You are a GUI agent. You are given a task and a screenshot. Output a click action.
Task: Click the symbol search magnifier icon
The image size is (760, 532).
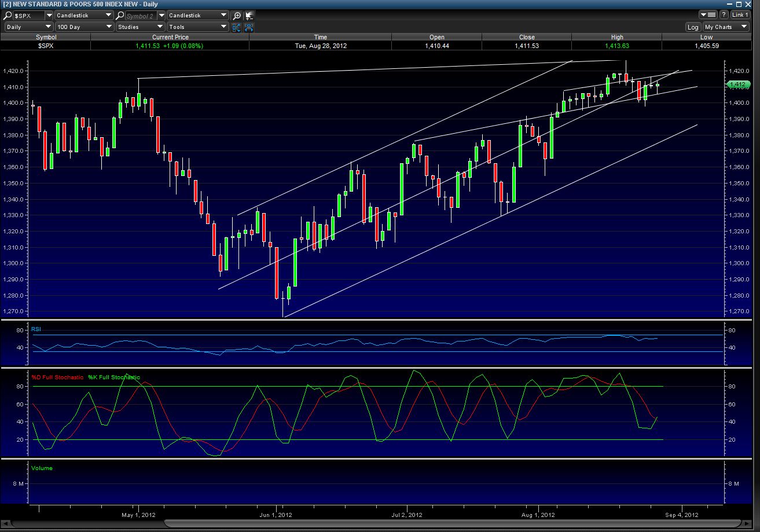click(8, 16)
